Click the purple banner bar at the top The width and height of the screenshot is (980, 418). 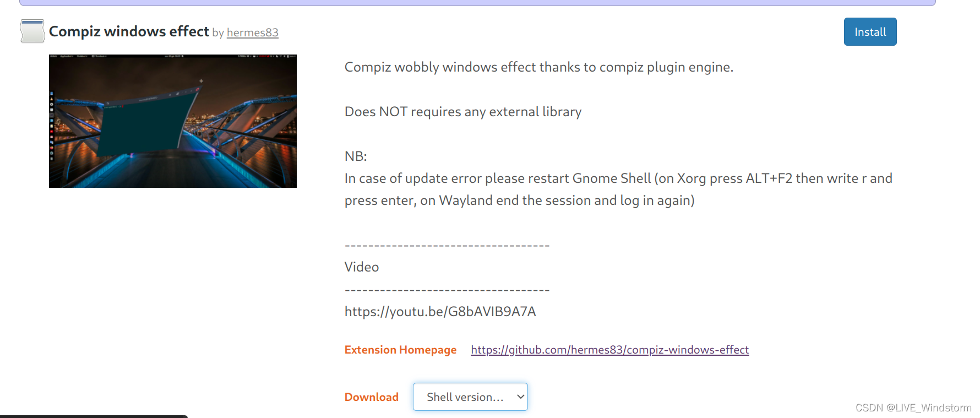(x=477, y=3)
